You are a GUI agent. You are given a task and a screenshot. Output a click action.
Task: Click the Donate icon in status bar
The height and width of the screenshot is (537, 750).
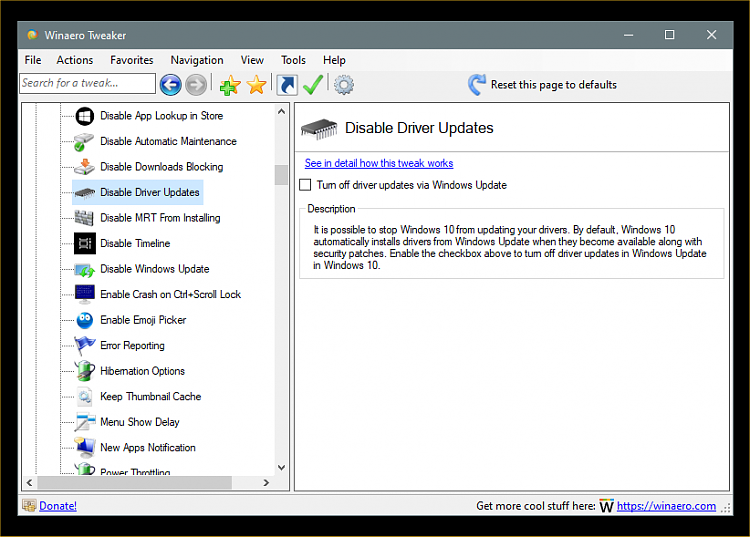[x=29, y=505]
